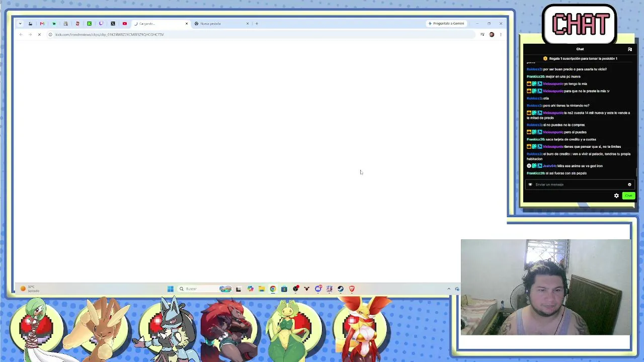The image size is (644, 362).
Task: Open a new browser tab
Action: [257, 24]
